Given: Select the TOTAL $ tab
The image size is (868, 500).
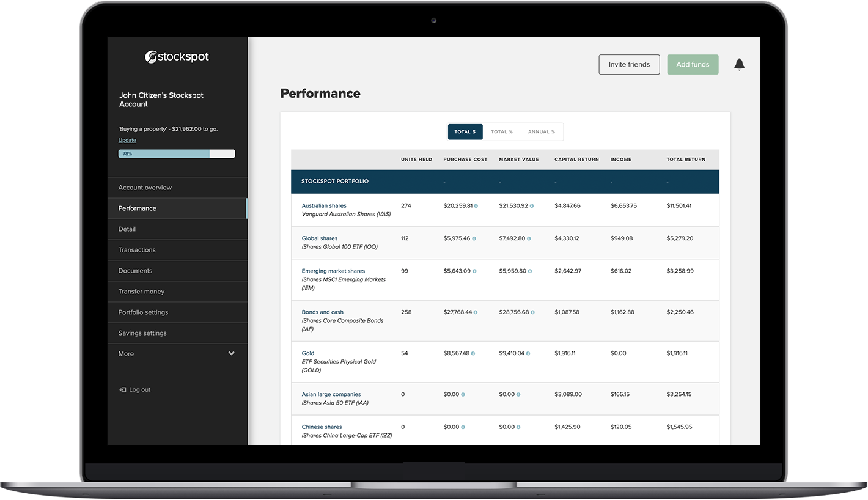Looking at the screenshot, I should [465, 131].
